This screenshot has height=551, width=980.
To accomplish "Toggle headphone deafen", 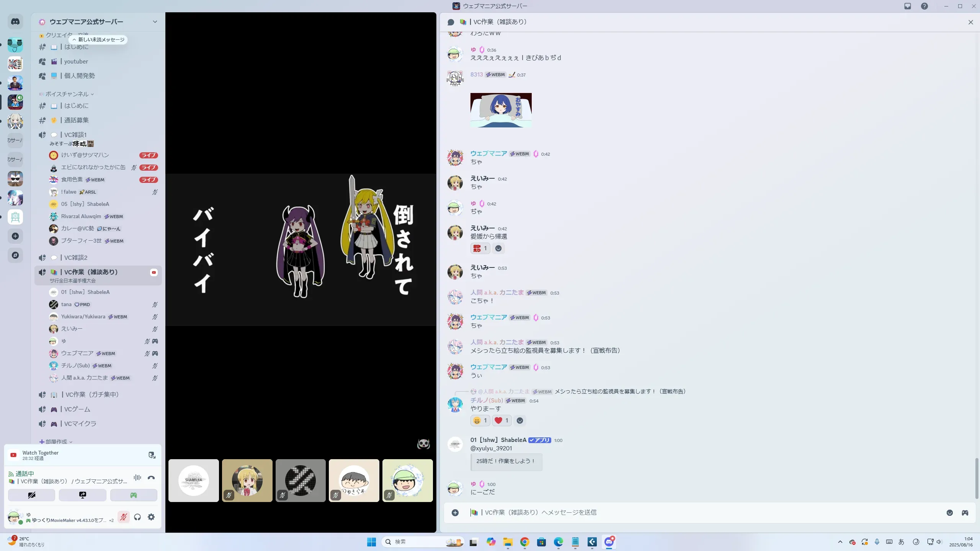I will coord(137,517).
